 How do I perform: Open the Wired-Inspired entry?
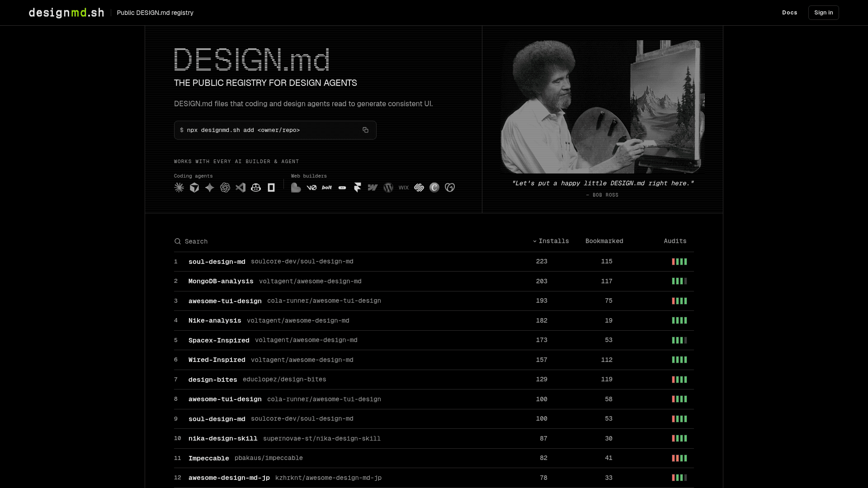(x=434, y=360)
